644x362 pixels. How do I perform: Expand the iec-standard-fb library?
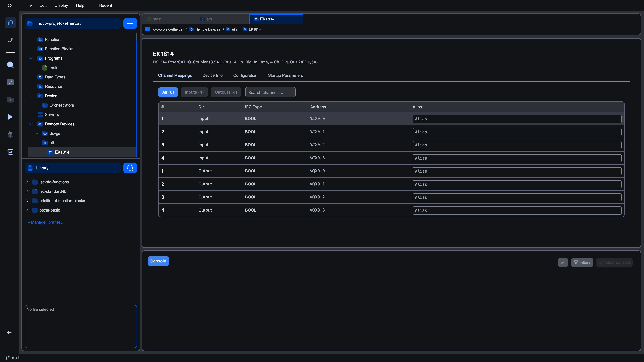tap(28, 191)
